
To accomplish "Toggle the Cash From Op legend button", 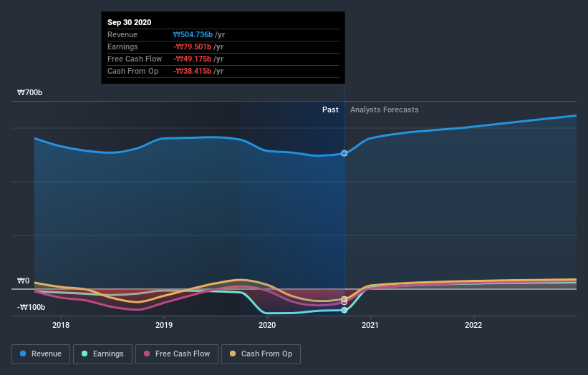I will [x=261, y=354].
